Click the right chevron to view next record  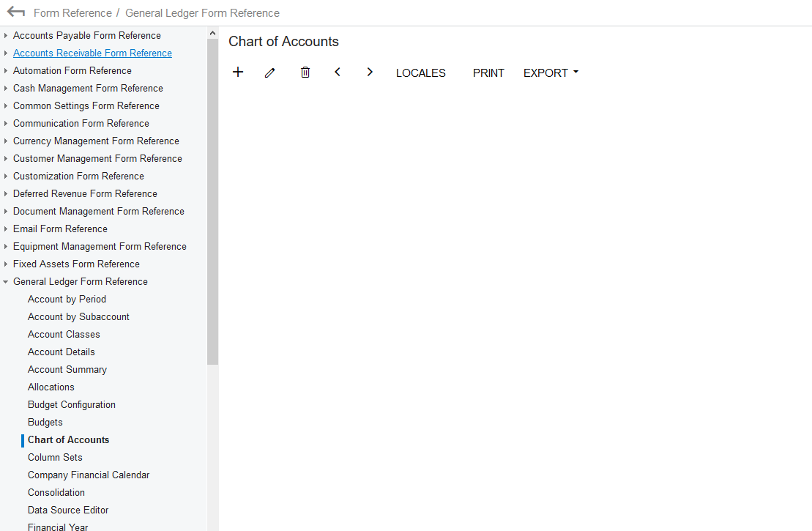click(370, 72)
